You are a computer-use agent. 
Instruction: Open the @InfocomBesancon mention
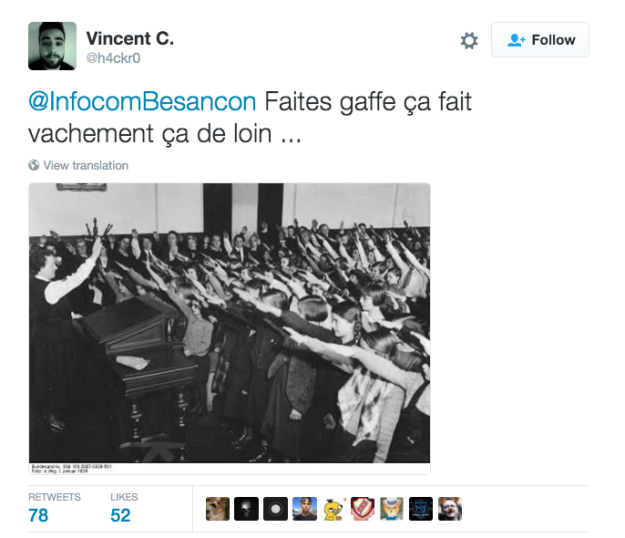142,101
